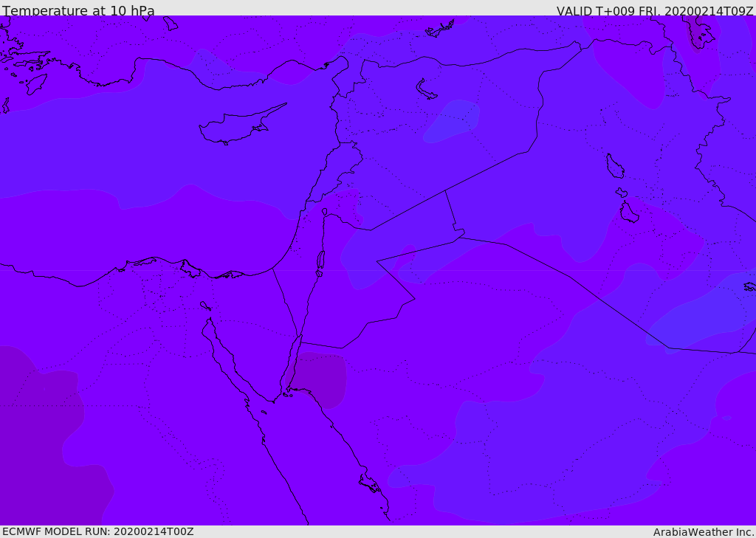Click Lake Tharthar in Iraq
756x538 pixels.
[614, 167]
